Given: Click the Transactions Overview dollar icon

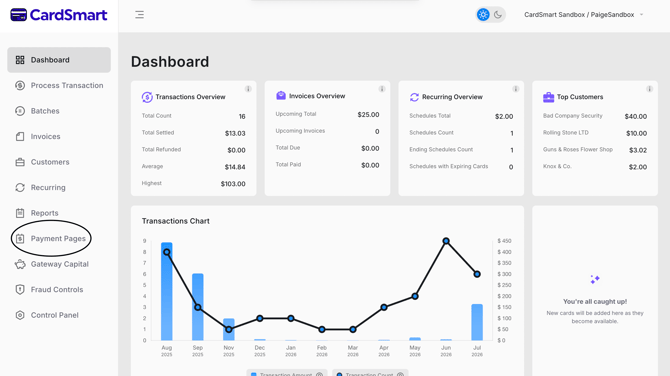Looking at the screenshot, I should tap(147, 97).
